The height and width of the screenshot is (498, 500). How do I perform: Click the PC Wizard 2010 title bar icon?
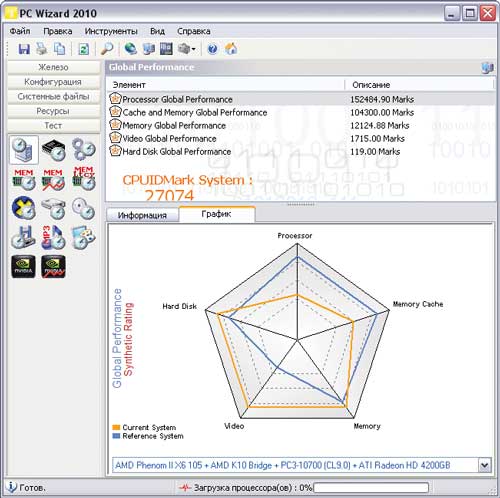(11, 13)
